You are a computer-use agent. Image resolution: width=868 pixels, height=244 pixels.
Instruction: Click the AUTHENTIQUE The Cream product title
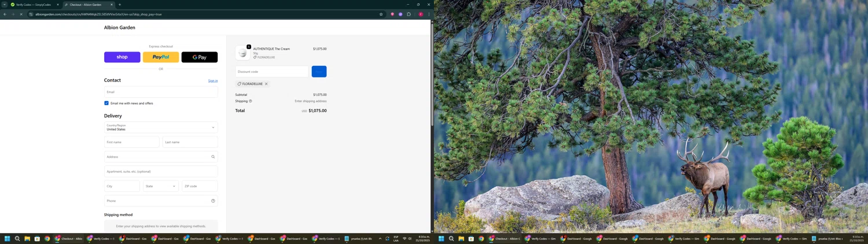pyautogui.click(x=271, y=49)
